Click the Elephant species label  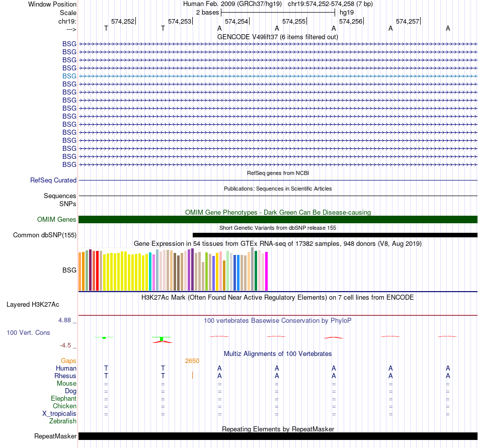[63, 398]
